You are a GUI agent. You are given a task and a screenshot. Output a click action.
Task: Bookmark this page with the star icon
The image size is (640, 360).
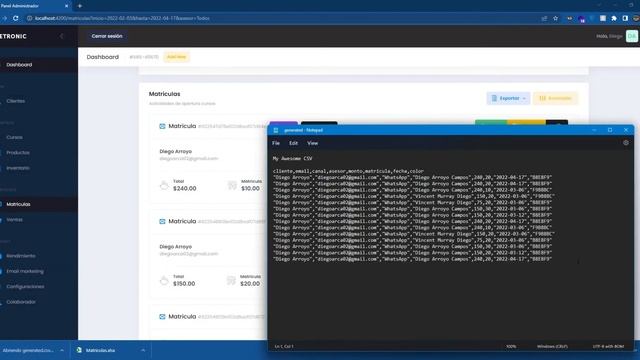tap(556, 18)
